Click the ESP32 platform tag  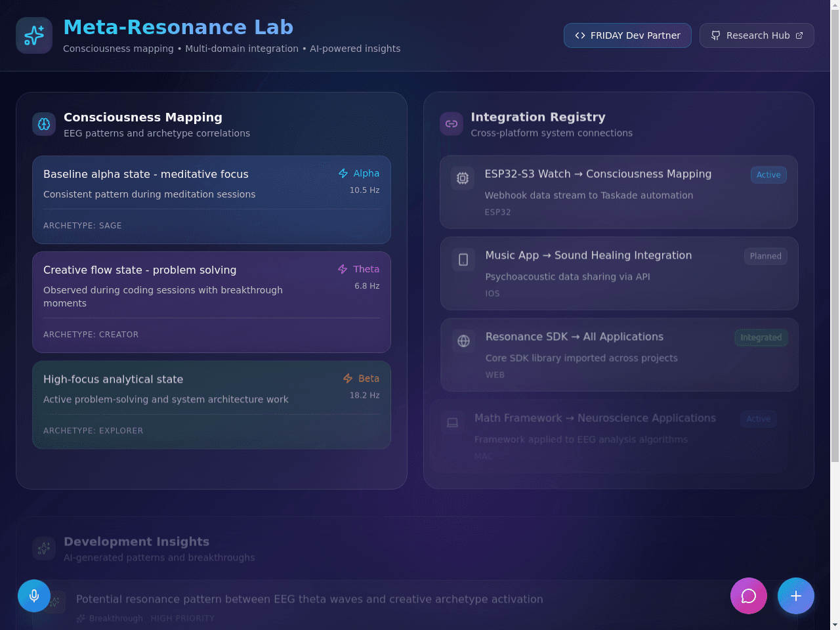pyautogui.click(x=497, y=212)
